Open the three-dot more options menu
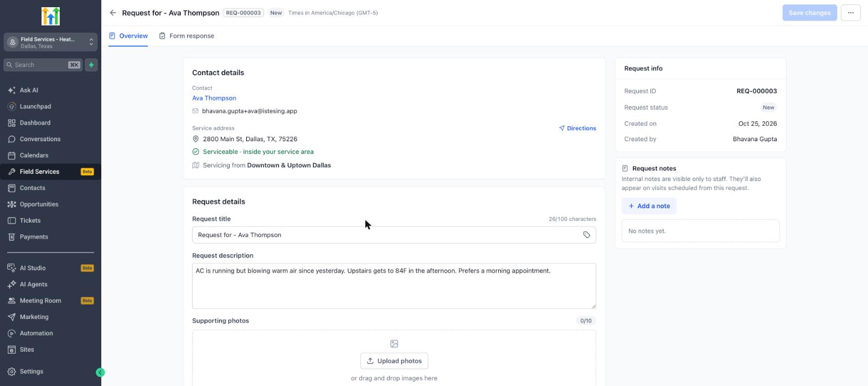Image resolution: width=868 pixels, height=386 pixels. pyautogui.click(x=851, y=13)
